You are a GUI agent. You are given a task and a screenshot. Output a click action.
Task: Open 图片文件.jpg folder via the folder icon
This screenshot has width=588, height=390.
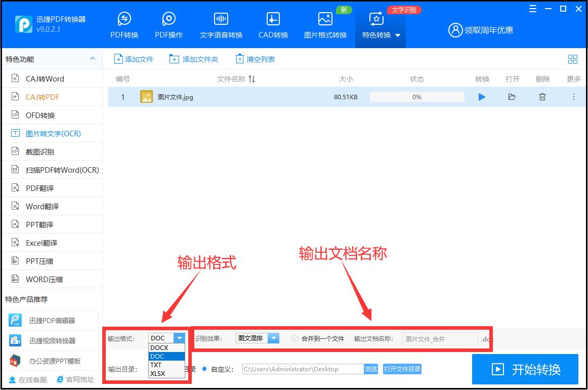coord(512,97)
